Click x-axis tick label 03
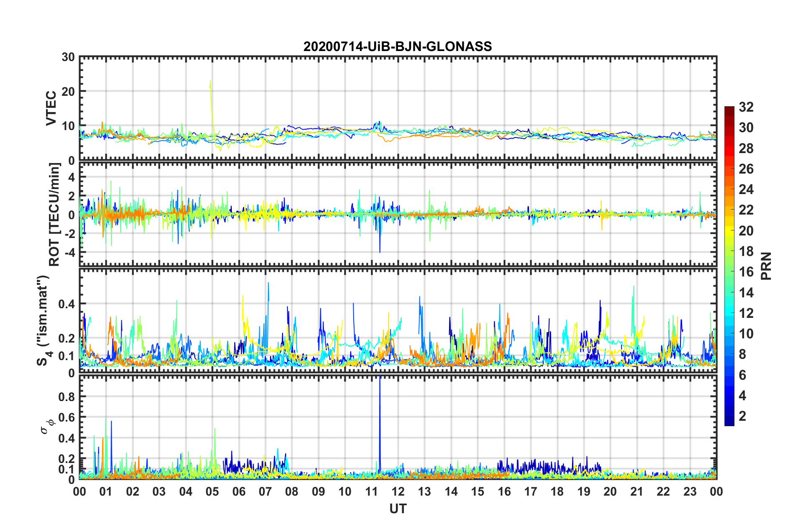The height and width of the screenshot is (532, 796). 159,491
